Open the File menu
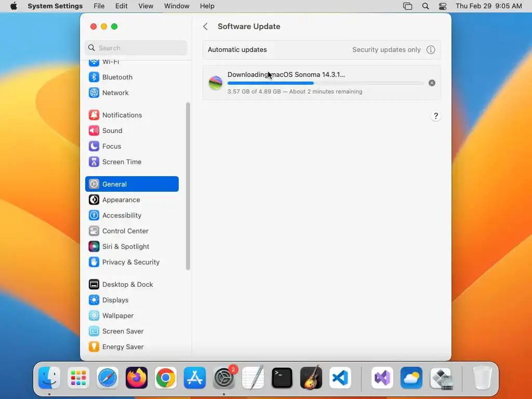Screen dimensions: 532x399 tap(99, 6)
